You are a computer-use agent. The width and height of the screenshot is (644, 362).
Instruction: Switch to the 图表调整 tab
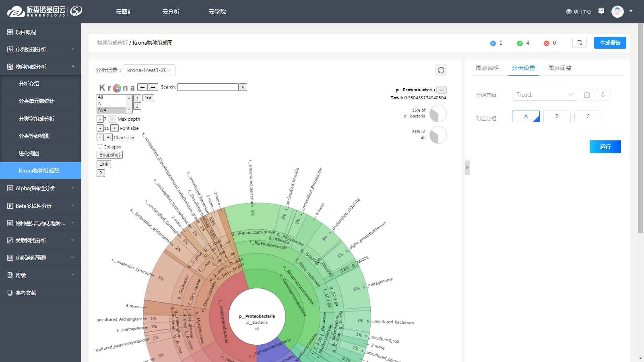[x=560, y=68]
